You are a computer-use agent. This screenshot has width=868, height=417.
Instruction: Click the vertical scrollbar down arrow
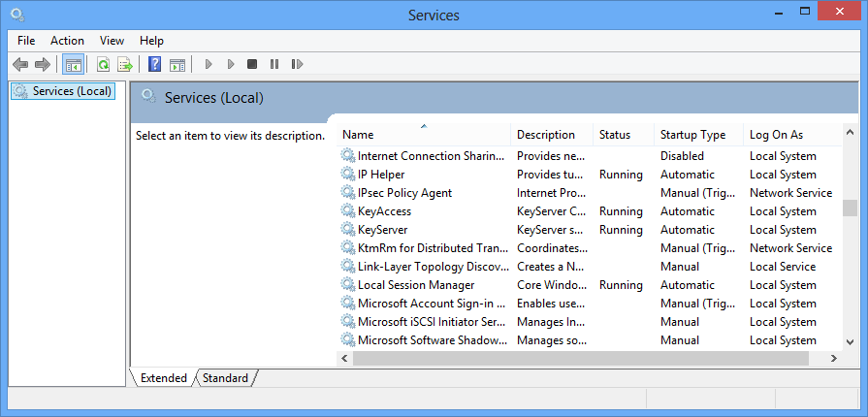(850, 342)
